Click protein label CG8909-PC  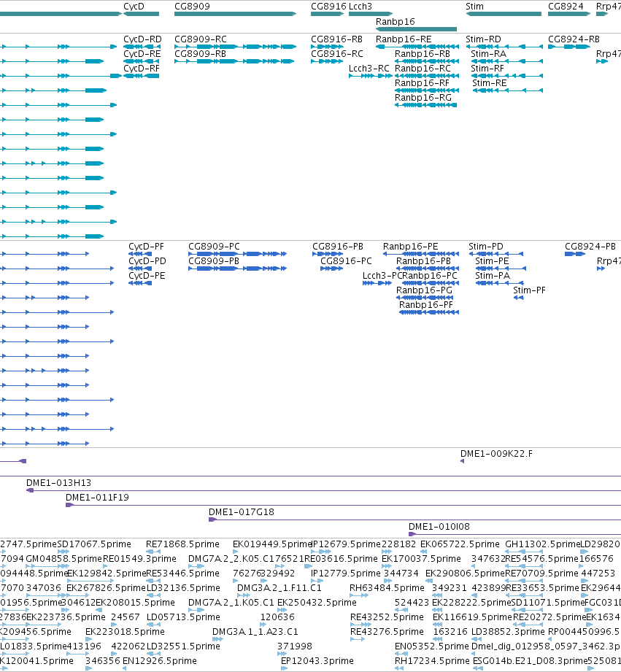tap(215, 247)
